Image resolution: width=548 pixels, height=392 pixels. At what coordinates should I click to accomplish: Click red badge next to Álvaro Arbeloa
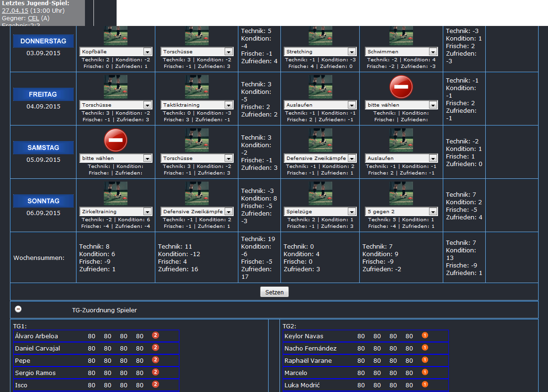point(155,335)
